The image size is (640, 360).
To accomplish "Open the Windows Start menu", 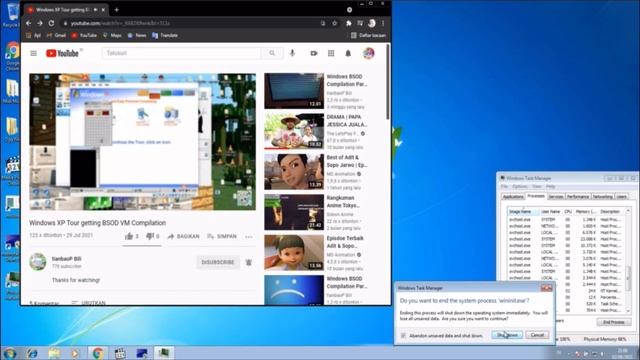I will 9,353.
